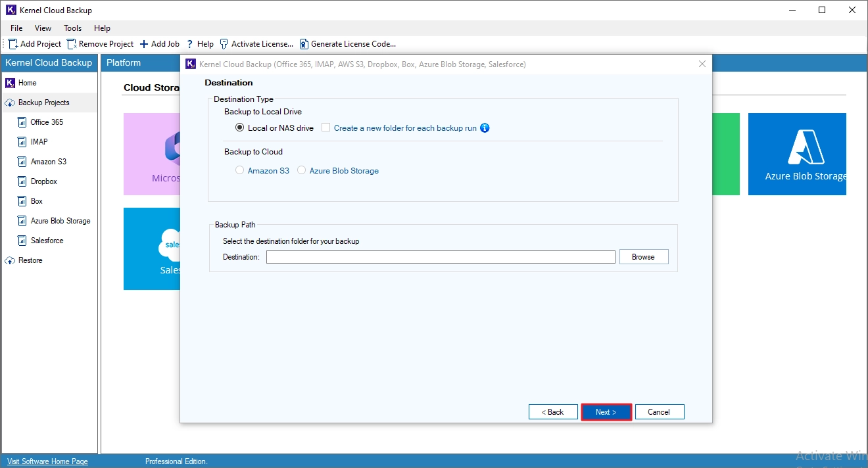
Task: Click the Activate License icon
Action: coord(224,44)
